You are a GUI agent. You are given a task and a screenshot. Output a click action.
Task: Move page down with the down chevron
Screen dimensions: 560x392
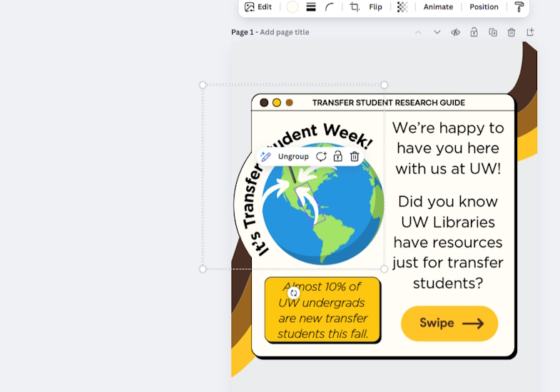pos(437,33)
